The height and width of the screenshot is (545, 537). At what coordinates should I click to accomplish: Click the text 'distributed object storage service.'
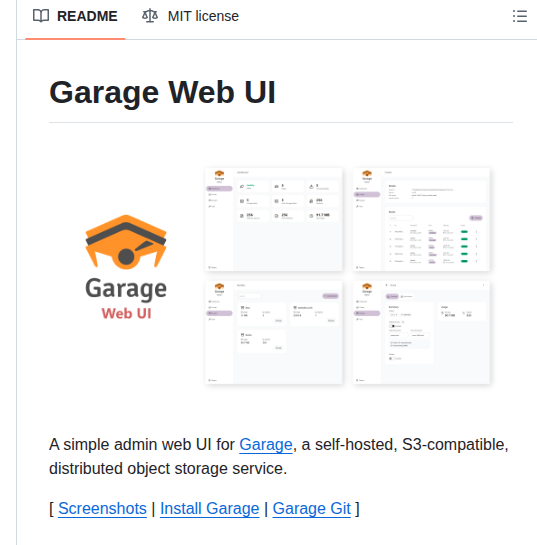(168, 469)
